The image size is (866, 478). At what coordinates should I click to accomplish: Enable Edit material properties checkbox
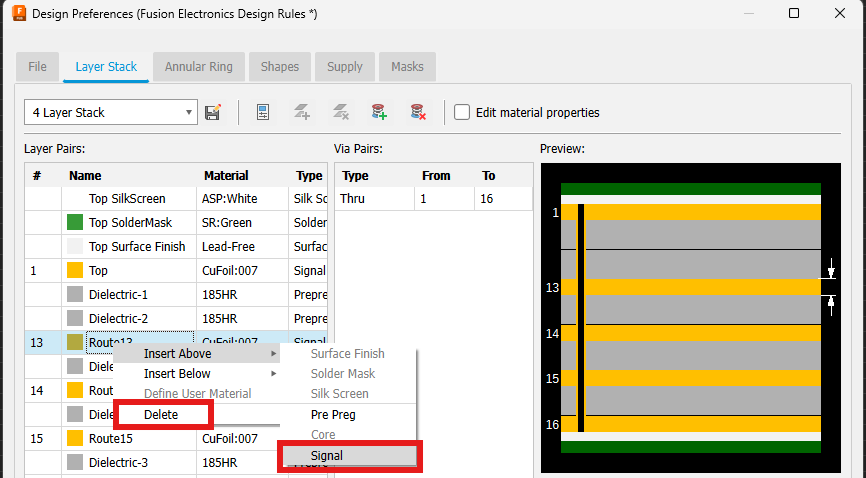[462, 113]
